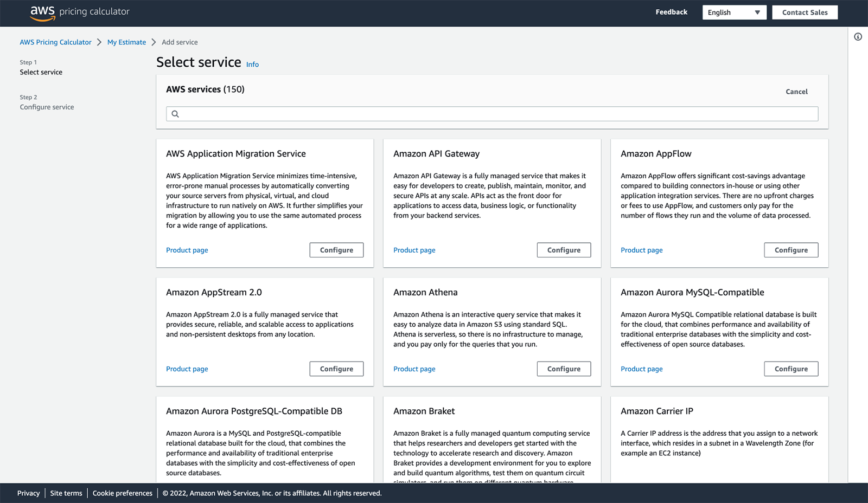Click Amazon Aurora PostgreSQL-Compatible DB title
The image size is (868, 503).
pos(254,411)
